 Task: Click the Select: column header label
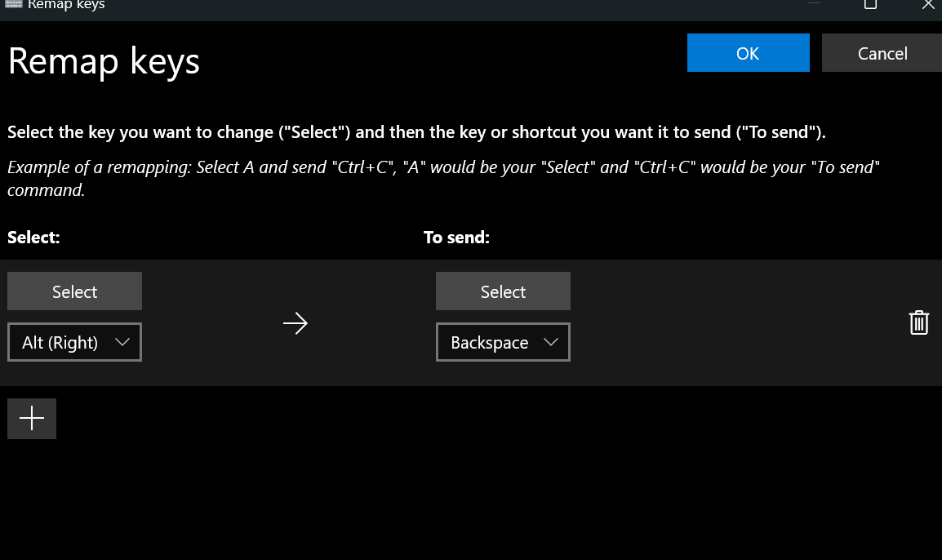coord(33,237)
